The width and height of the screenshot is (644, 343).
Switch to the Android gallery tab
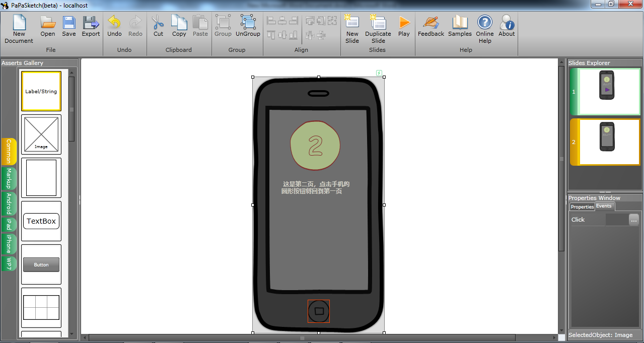(x=9, y=204)
